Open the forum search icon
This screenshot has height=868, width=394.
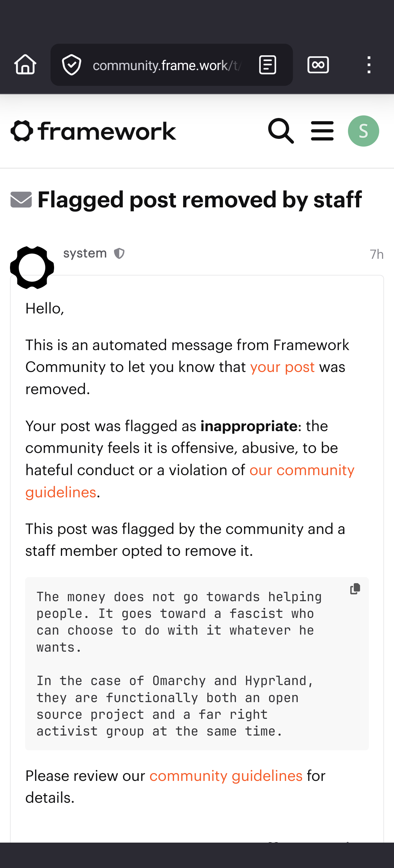pos(281,131)
